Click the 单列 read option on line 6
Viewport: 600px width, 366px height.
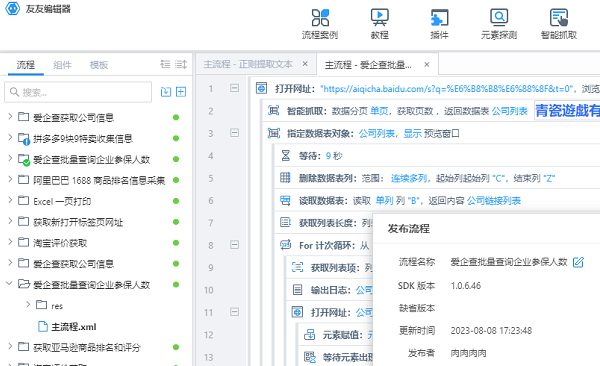click(385, 201)
